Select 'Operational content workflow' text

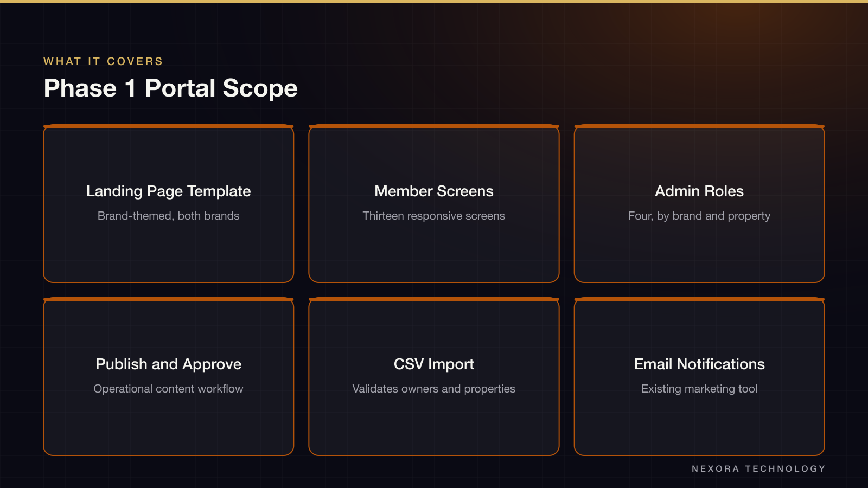tap(168, 389)
